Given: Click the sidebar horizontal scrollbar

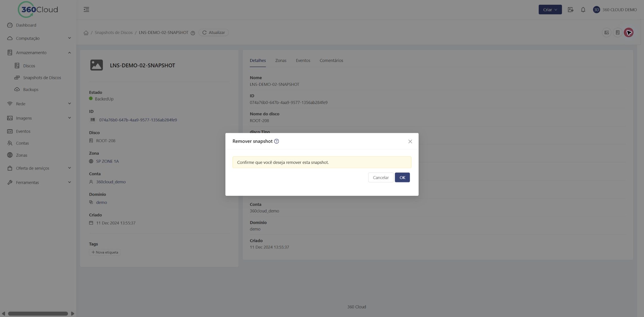Looking at the screenshot, I should point(38,313).
